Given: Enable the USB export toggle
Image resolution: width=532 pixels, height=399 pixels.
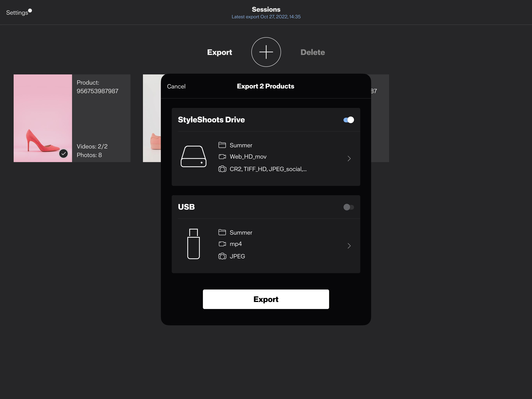Looking at the screenshot, I should point(349,207).
